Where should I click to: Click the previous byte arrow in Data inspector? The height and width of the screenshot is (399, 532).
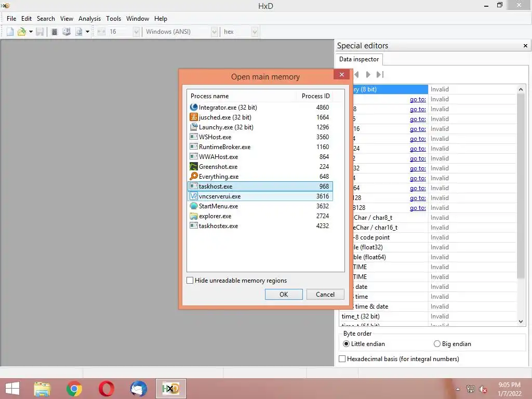(x=356, y=74)
